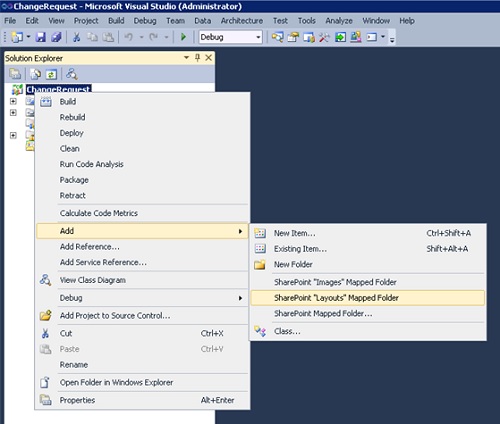Click the Save icon in toolbar

(41, 37)
